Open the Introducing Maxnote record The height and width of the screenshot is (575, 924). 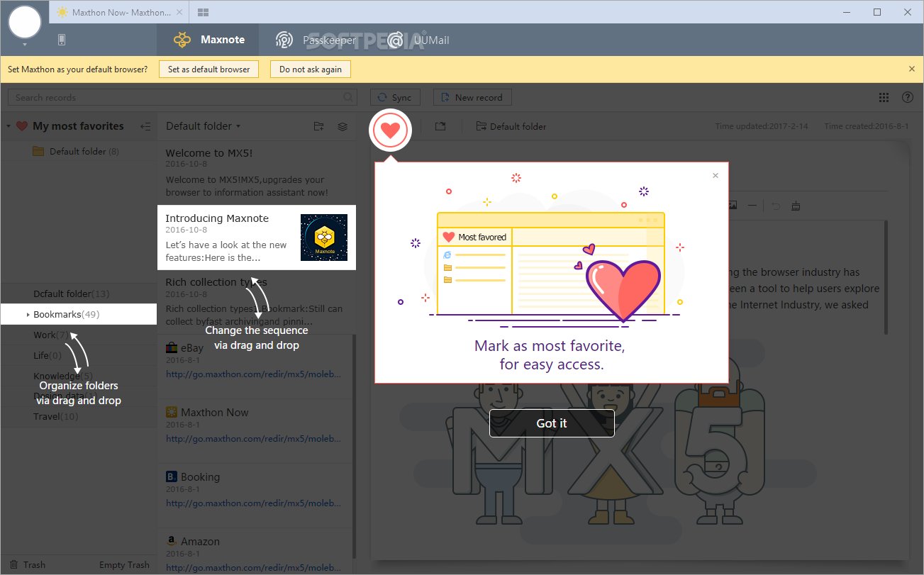click(256, 238)
